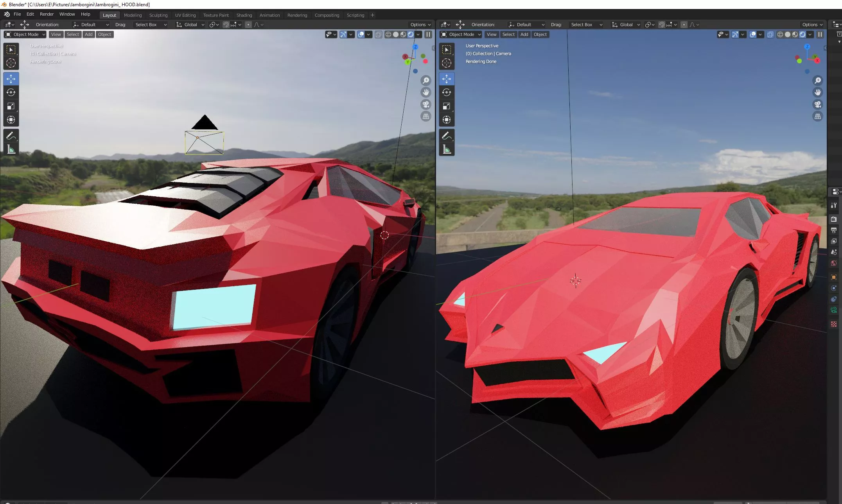
Task: Switch right viewport to orthographic grid view
Action: point(818,116)
